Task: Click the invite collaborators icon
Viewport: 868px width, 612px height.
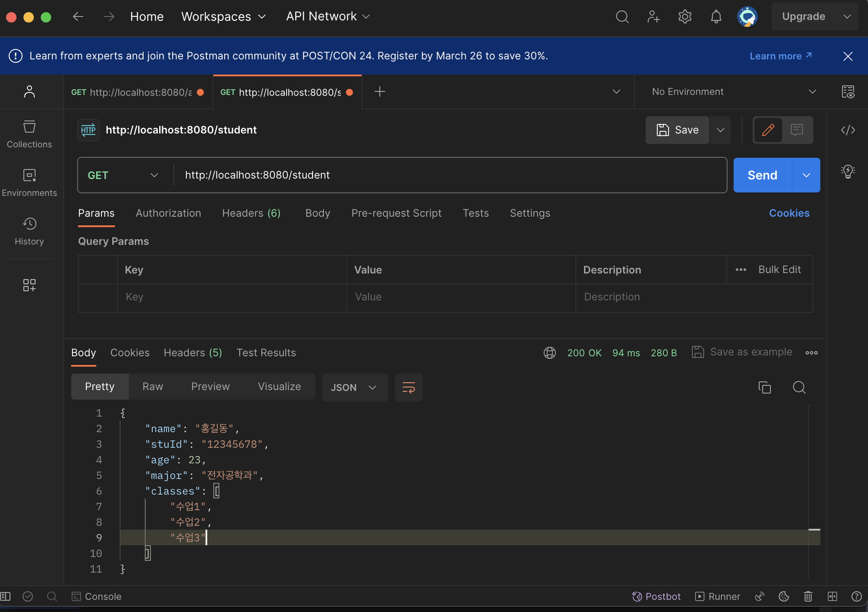Action: pyautogui.click(x=653, y=16)
